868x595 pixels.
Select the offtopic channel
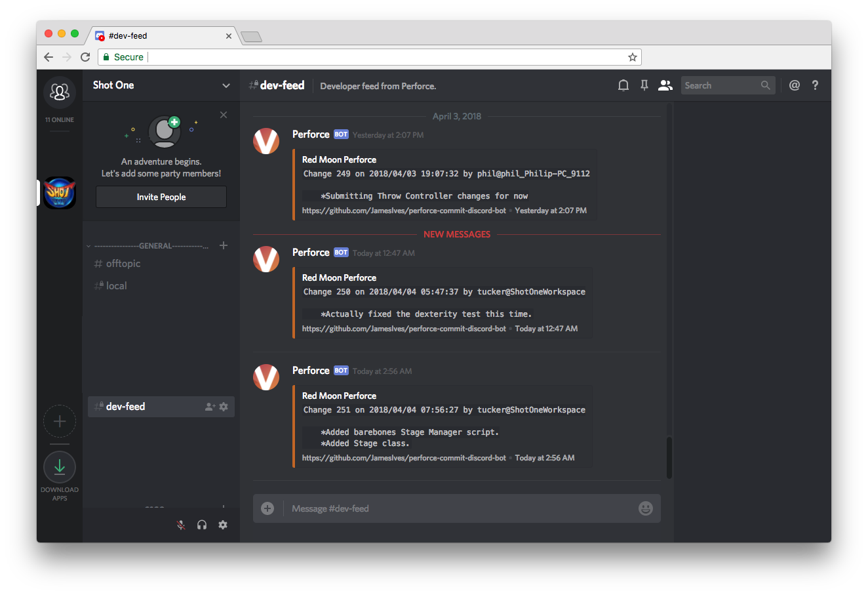pyautogui.click(x=123, y=264)
